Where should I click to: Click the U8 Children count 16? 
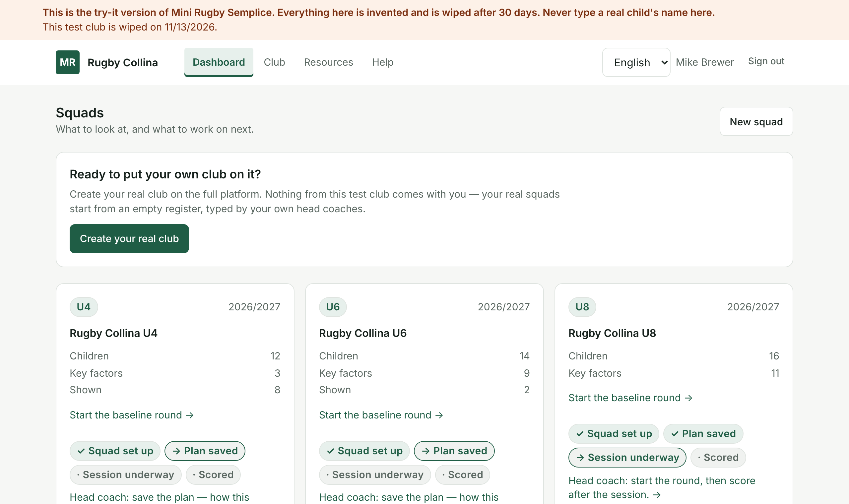click(x=774, y=355)
